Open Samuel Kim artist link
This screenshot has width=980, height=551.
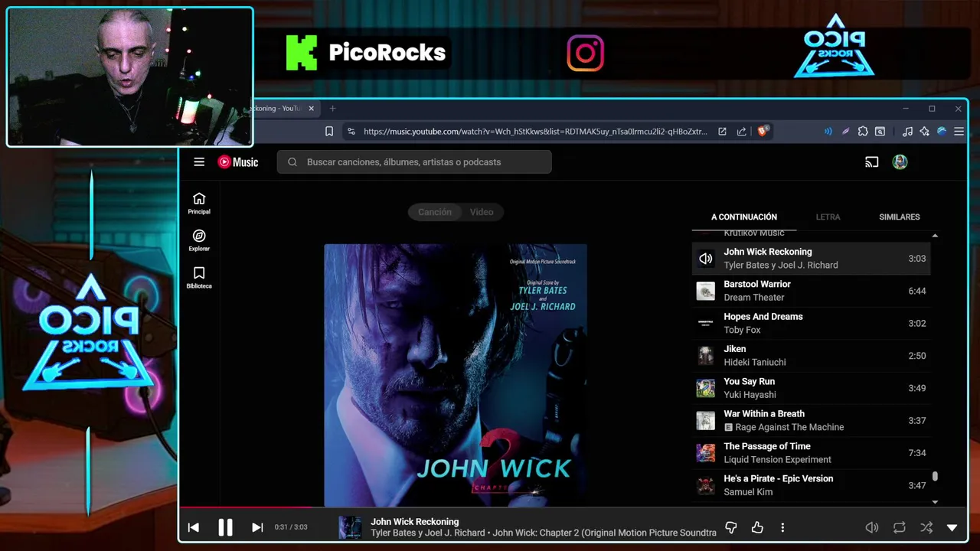click(748, 492)
